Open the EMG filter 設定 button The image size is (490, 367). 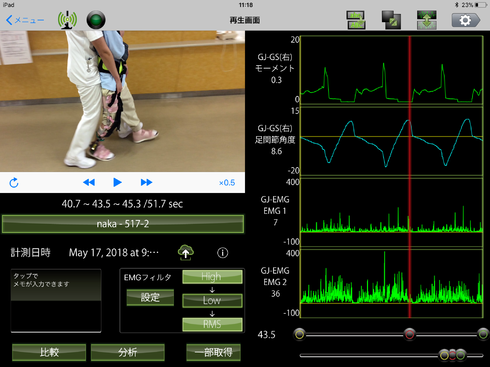[x=150, y=297]
